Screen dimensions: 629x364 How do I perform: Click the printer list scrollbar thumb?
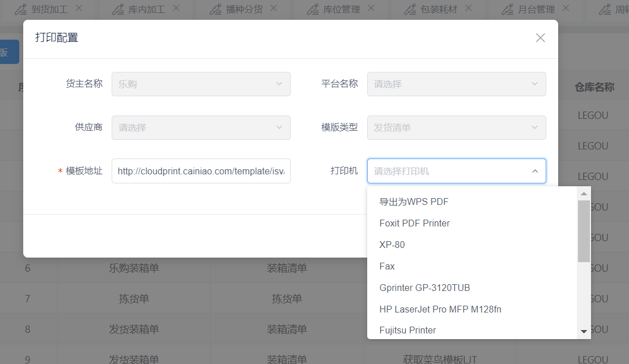click(x=584, y=232)
